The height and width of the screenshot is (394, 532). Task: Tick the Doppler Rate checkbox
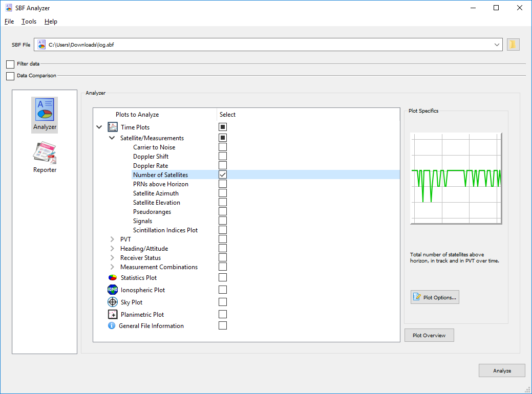[223, 165]
